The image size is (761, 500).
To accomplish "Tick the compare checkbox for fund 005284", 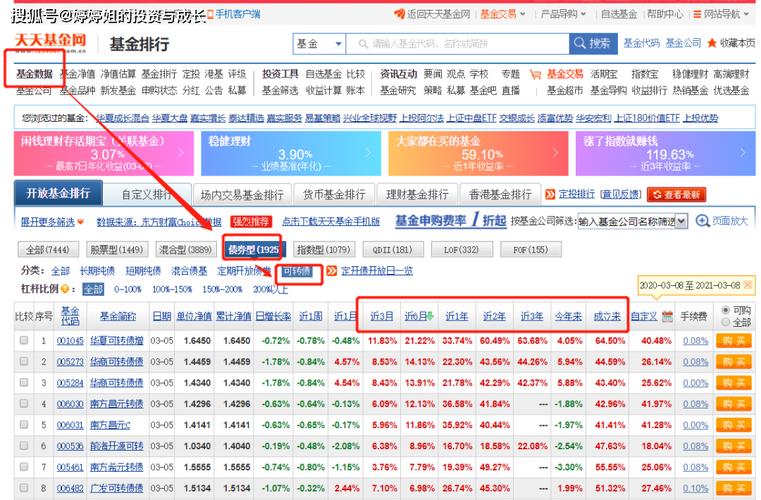I will (x=24, y=383).
